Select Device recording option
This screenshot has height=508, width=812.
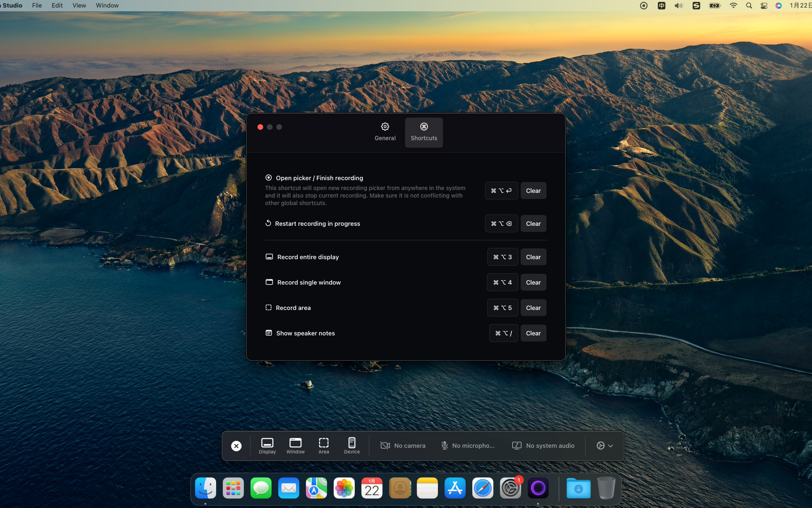[351, 445]
